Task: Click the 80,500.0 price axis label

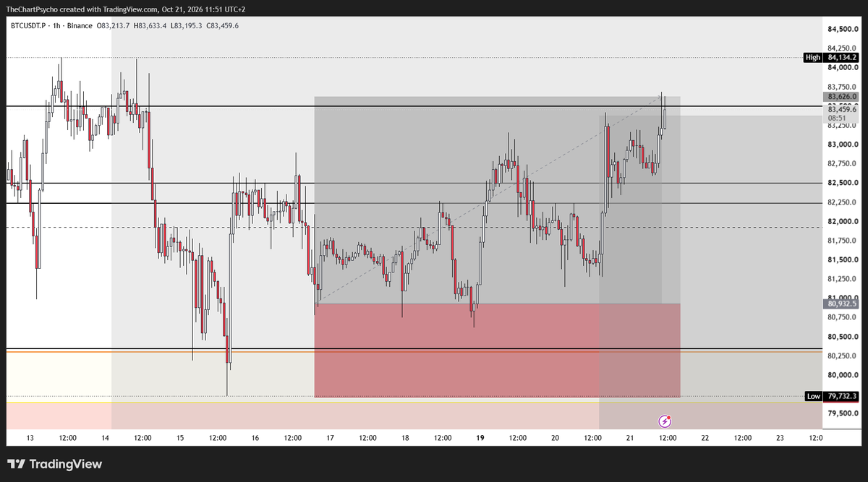Action: 843,337
